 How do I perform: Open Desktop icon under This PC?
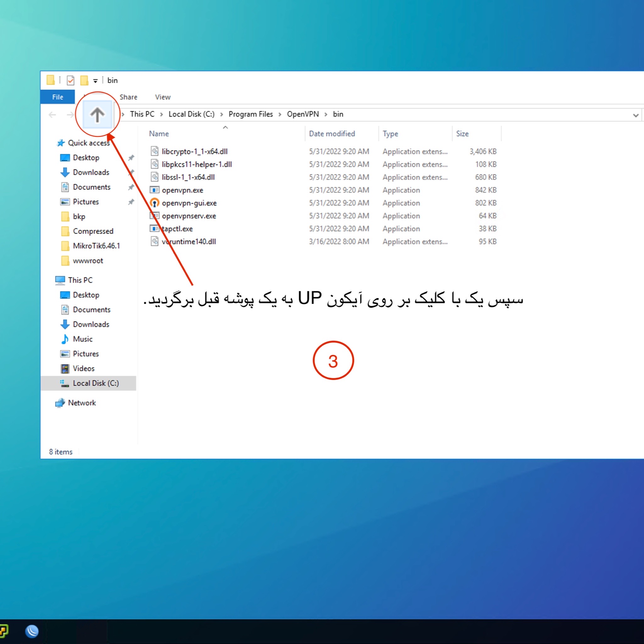tap(65, 295)
